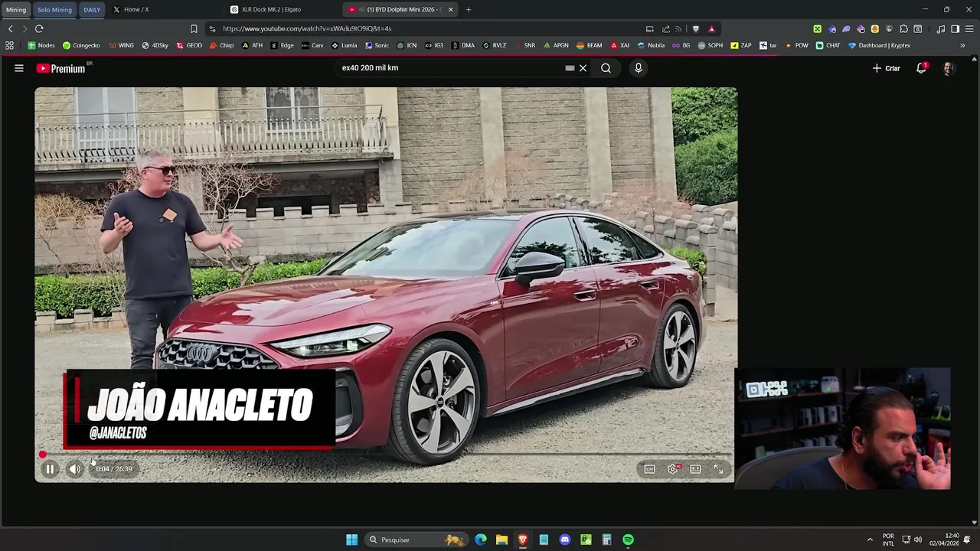Open the taskbar clock and date
The height and width of the screenshot is (551, 980).
[944, 540]
